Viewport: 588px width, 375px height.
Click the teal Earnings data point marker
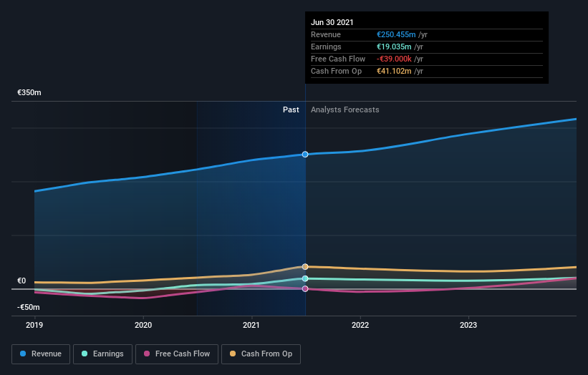(305, 278)
